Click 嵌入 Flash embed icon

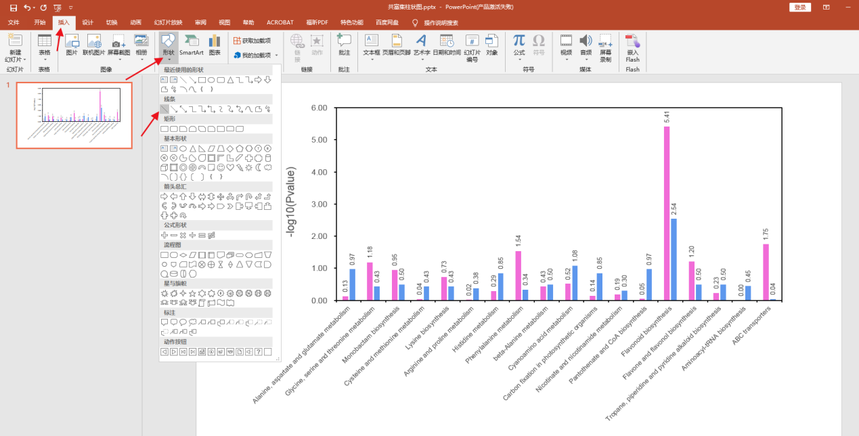tap(633, 48)
